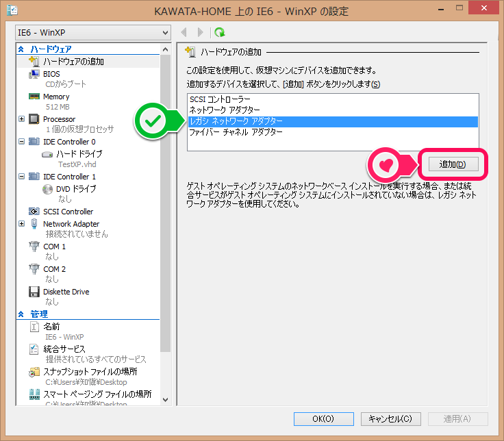
Task: Select ネットワーク アダプター in device list
Action: tap(333, 110)
